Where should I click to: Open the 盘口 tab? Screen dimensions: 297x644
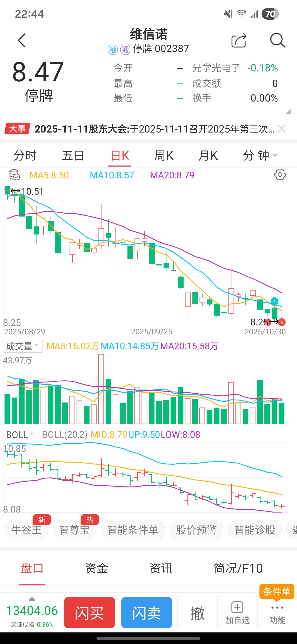pyautogui.click(x=32, y=568)
